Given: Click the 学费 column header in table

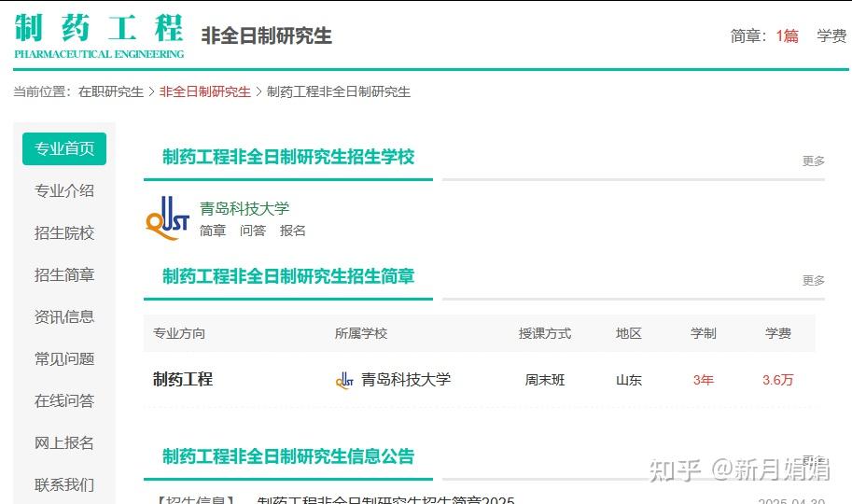Looking at the screenshot, I should pyautogui.click(x=777, y=333).
